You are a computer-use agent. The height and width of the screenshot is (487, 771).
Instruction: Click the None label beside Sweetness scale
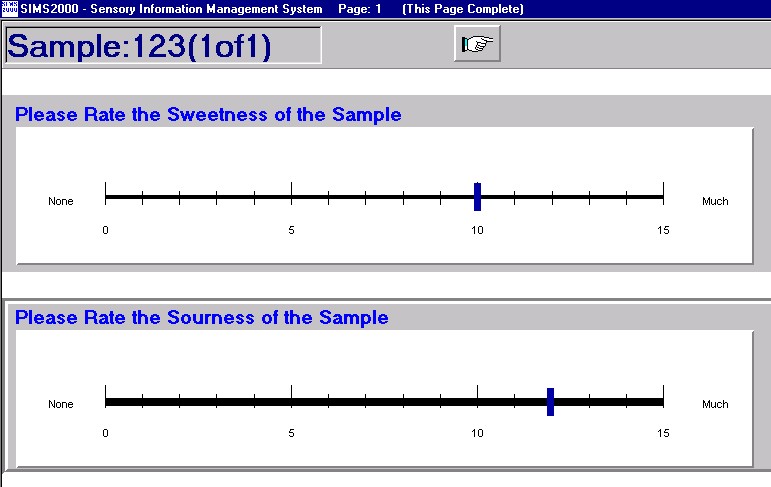61,201
